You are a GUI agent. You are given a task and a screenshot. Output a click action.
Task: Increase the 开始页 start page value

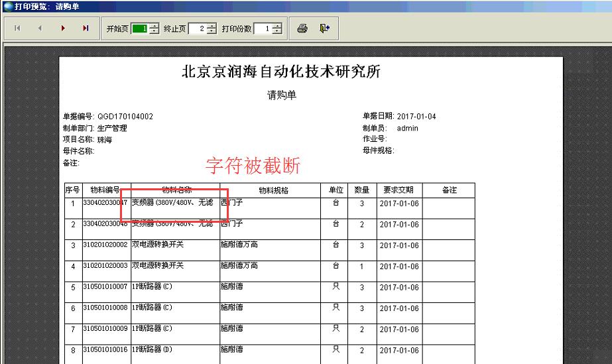point(154,26)
